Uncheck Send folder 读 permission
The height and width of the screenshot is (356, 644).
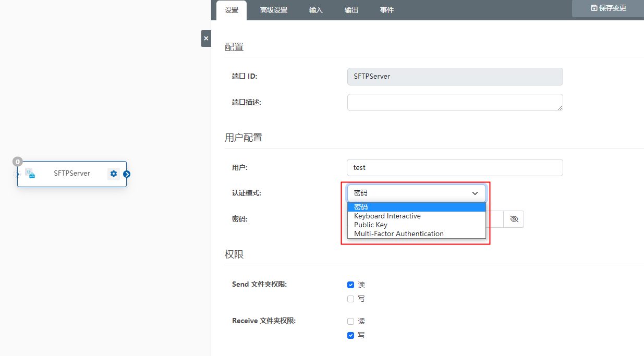(x=351, y=285)
